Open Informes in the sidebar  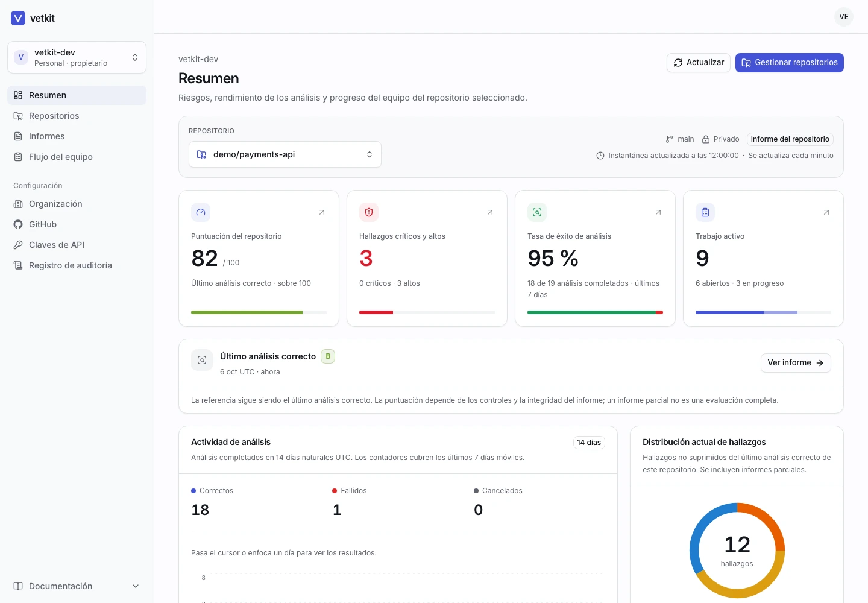click(x=77, y=136)
